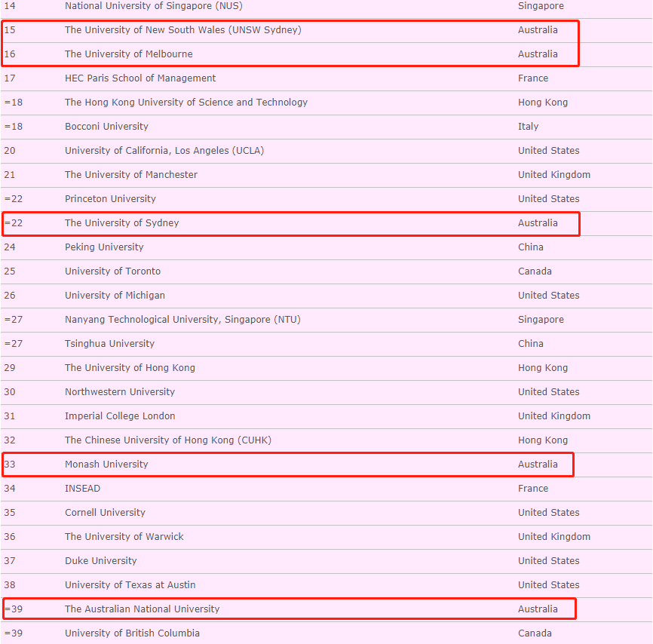
Task: Click United States in the Cornell University row
Action: click(x=548, y=513)
